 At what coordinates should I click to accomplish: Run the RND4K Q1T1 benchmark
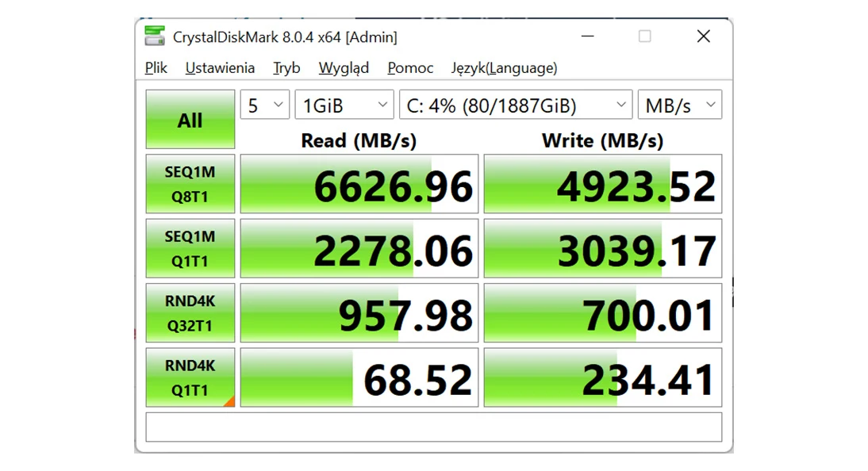[x=190, y=376]
